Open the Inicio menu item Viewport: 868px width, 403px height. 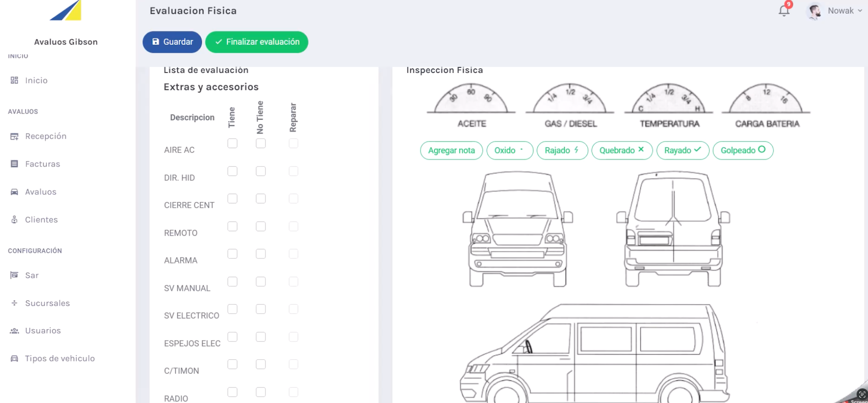[x=36, y=81]
